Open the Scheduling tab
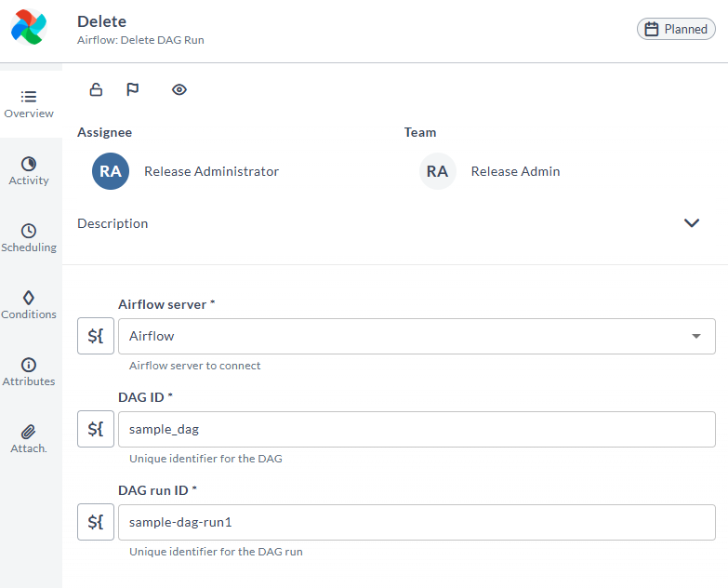Screen dimensions: 728x588 [x=29, y=238]
